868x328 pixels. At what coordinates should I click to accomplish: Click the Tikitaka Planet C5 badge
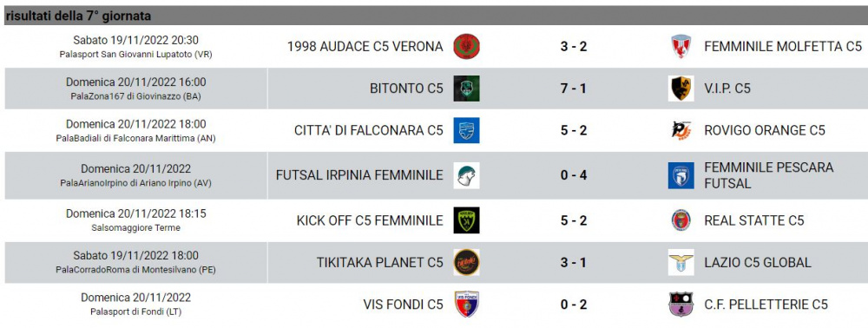tap(466, 262)
